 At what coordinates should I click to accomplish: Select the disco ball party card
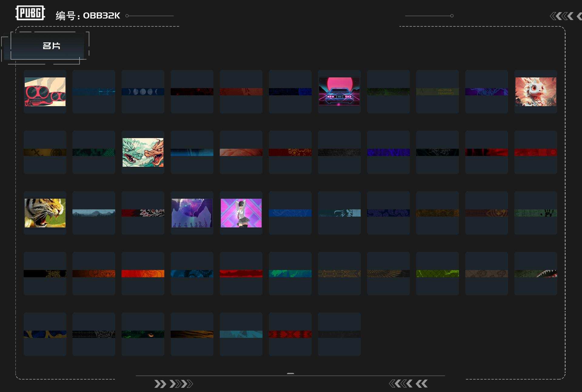point(192,213)
